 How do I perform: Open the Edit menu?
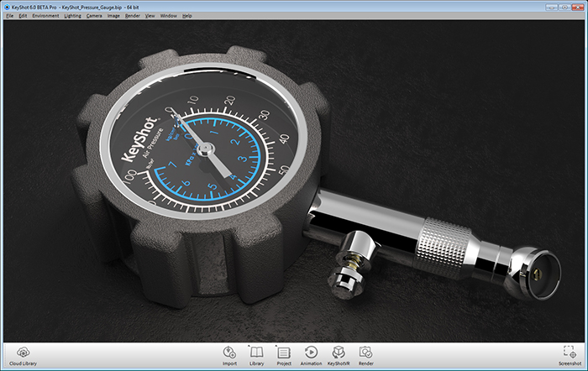(x=23, y=16)
